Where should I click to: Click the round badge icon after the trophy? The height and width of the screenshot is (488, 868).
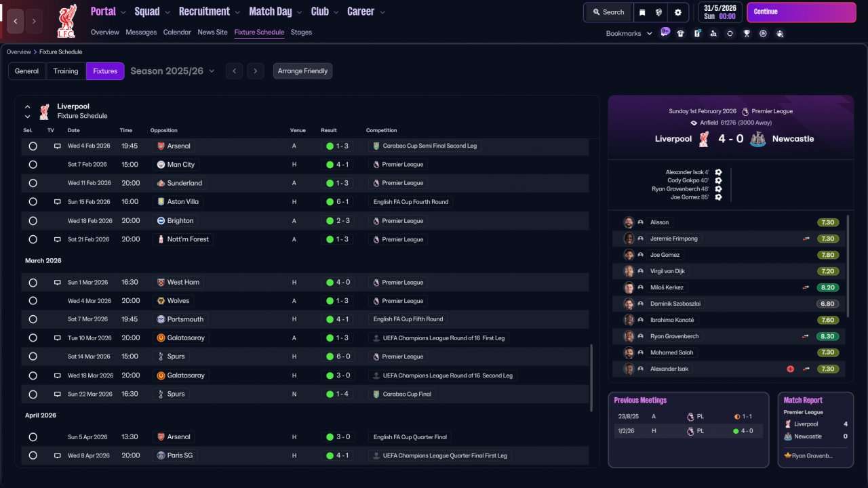click(x=763, y=33)
